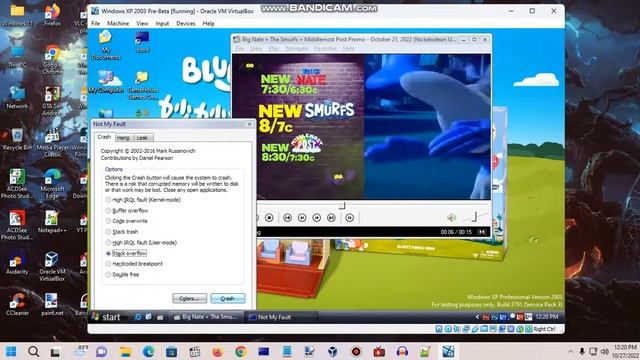Click Right Ctrl host key indicator
640x360 pixels.
(544, 329)
